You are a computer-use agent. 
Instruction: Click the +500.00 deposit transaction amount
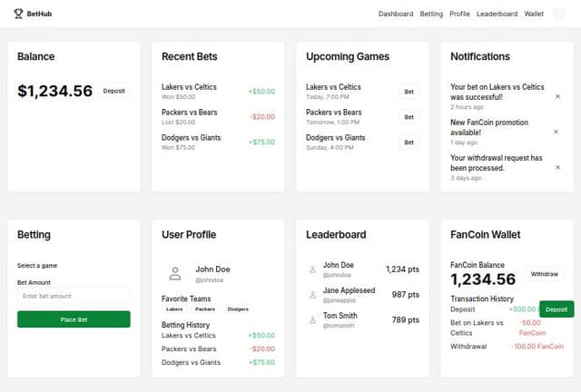point(523,309)
